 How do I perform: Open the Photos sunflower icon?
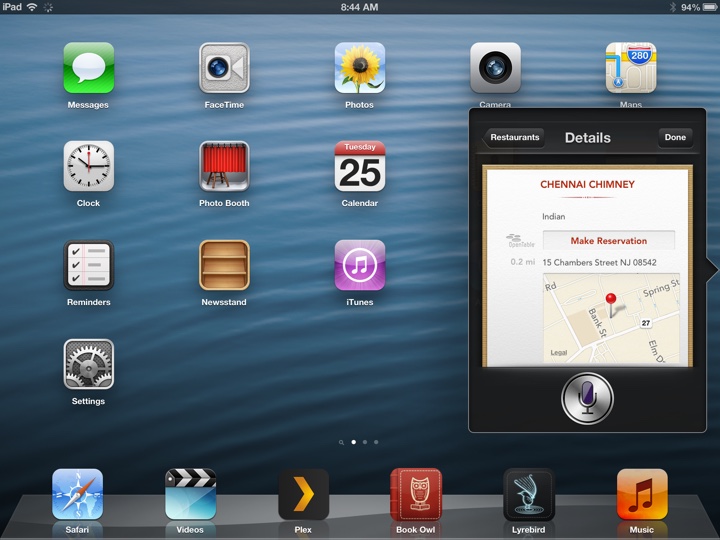pos(360,68)
